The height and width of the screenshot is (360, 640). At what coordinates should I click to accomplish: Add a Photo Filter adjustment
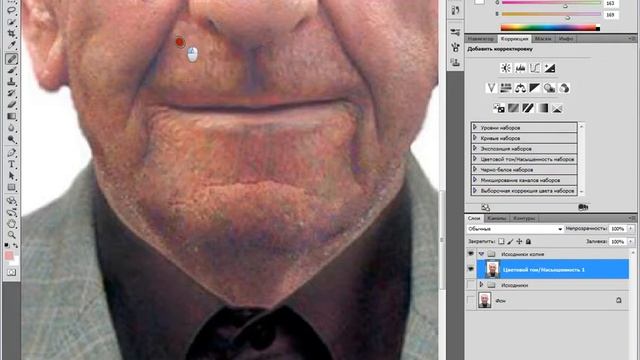coord(549,88)
